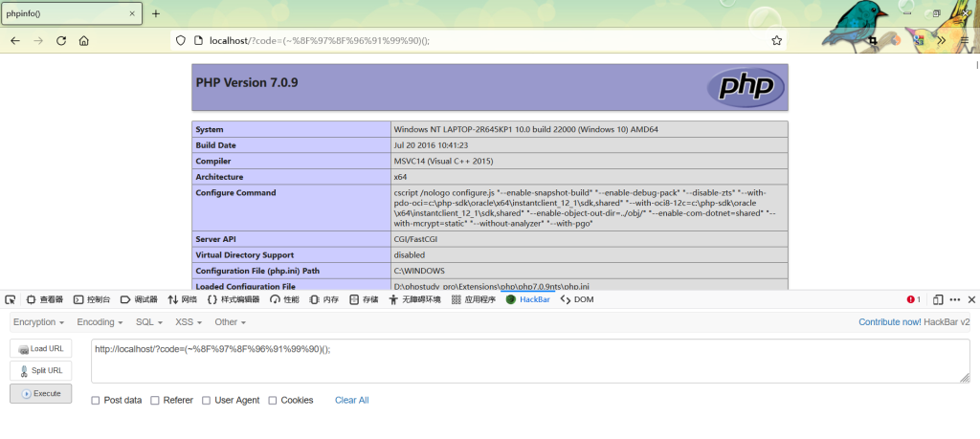Open the browser home page
This screenshot has width=980, height=439.
[84, 41]
